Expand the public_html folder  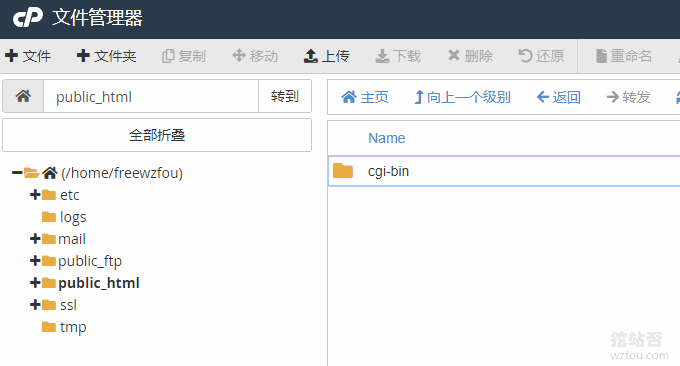pyautogui.click(x=35, y=283)
